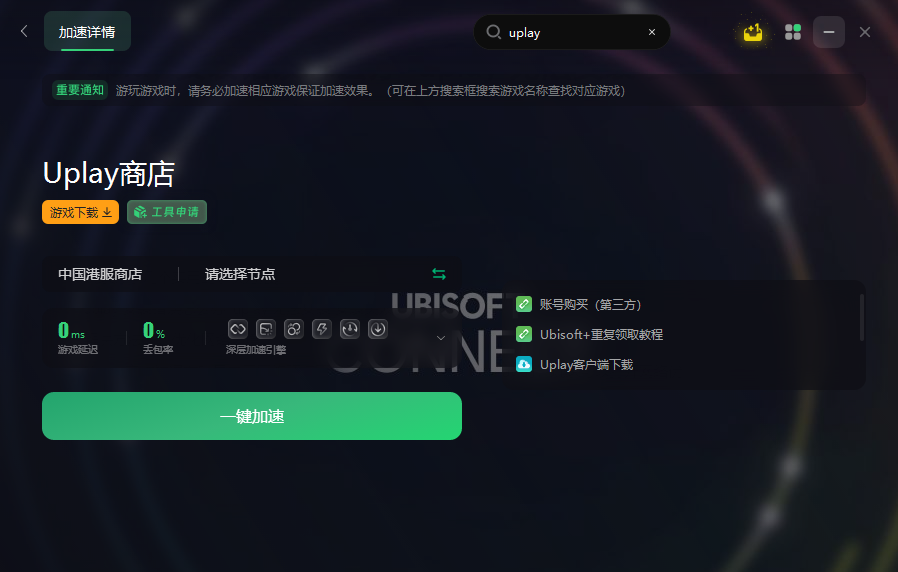898x572 pixels.
Task: Click the screen-resize arrow engine icon
Action: (x=266, y=329)
